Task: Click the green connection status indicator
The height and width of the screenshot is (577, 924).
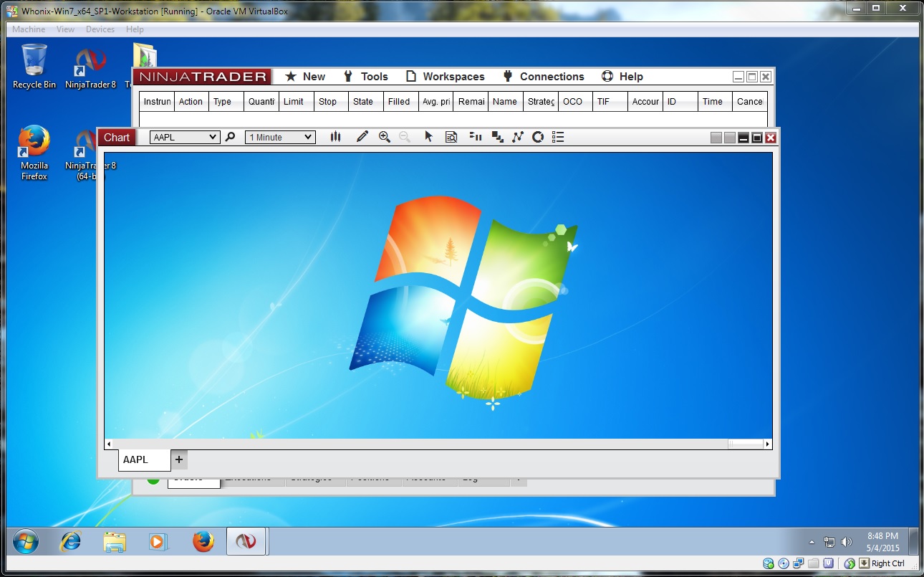Action: 153,480
